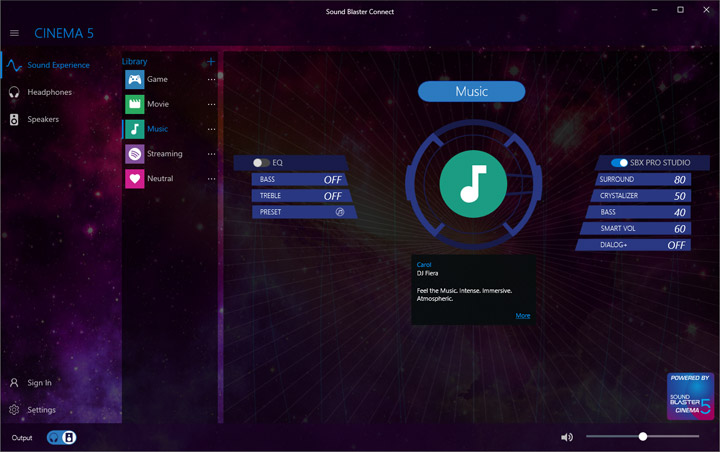Click the EQ BASS OFF row

(x=299, y=179)
